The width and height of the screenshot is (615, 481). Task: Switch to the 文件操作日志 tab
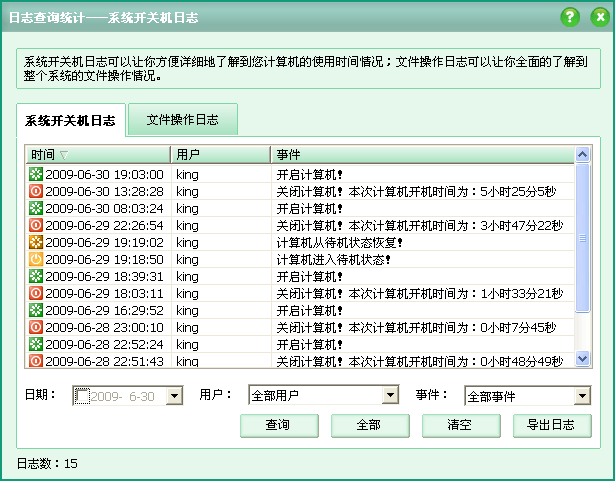coord(184,120)
